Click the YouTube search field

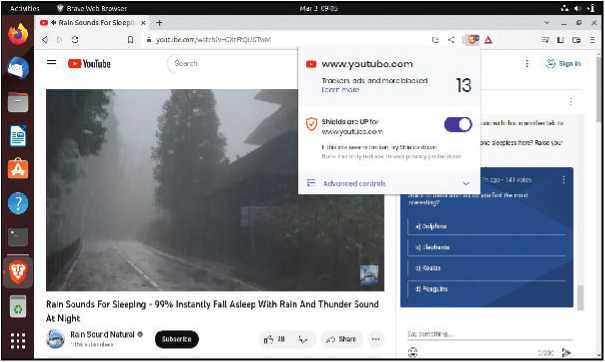click(x=232, y=63)
